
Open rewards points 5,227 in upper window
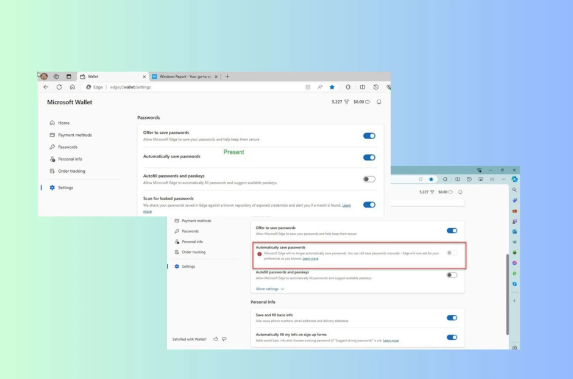click(x=340, y=102)
